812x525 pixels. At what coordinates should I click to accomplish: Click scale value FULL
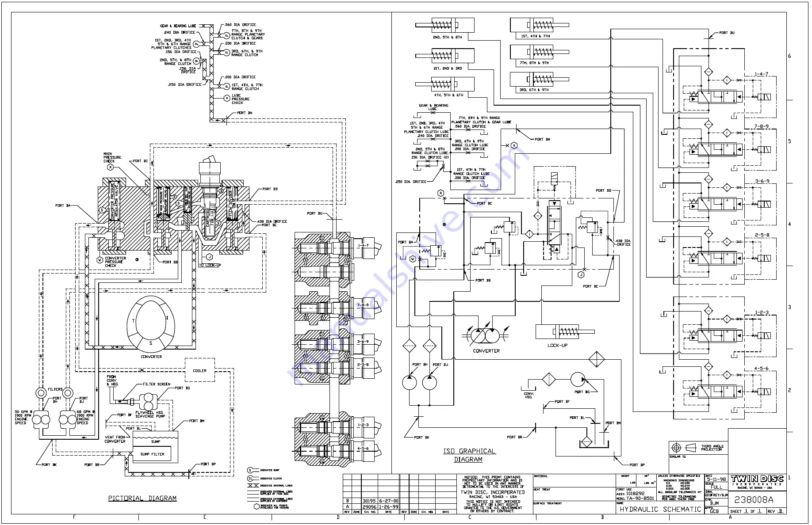click(x=716, y=487)
